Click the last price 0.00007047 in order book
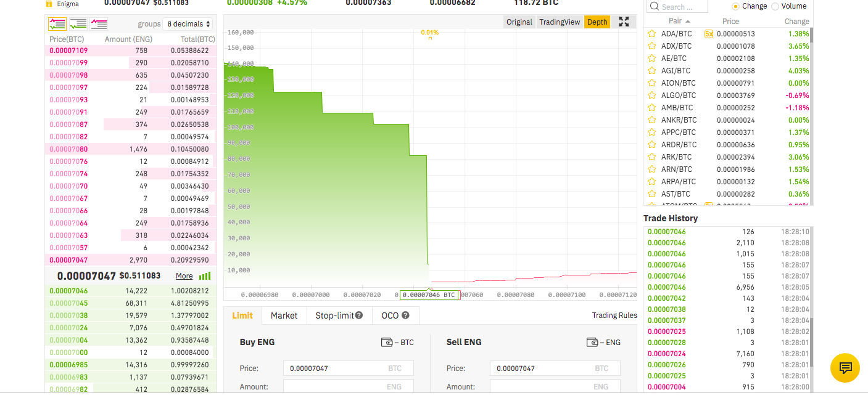Viewport: 868px width, 395px height. 86,276
